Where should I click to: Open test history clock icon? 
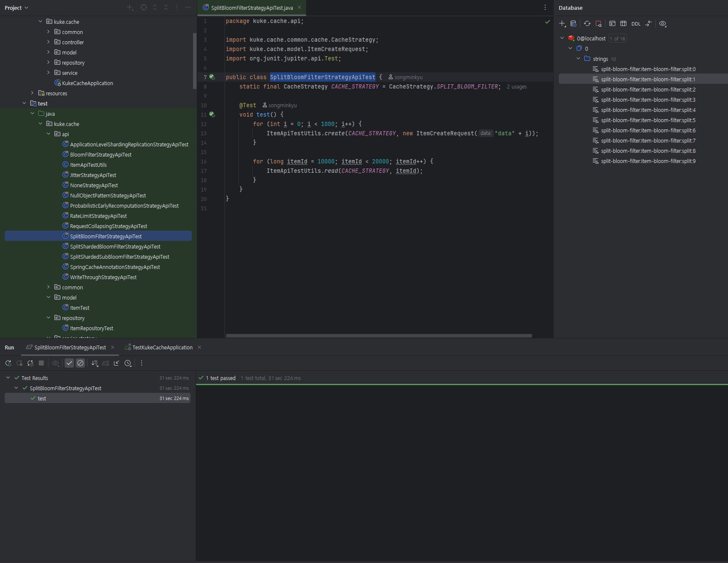pos(128,363)
